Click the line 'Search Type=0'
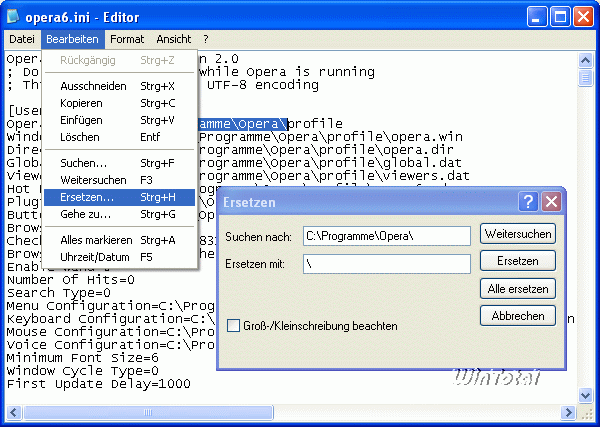 (59, 293)
